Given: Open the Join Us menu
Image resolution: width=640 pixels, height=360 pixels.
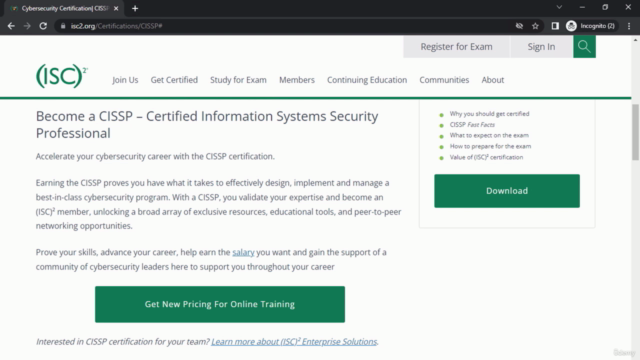Looking at the screenshot, I should [x=125, y=80].
